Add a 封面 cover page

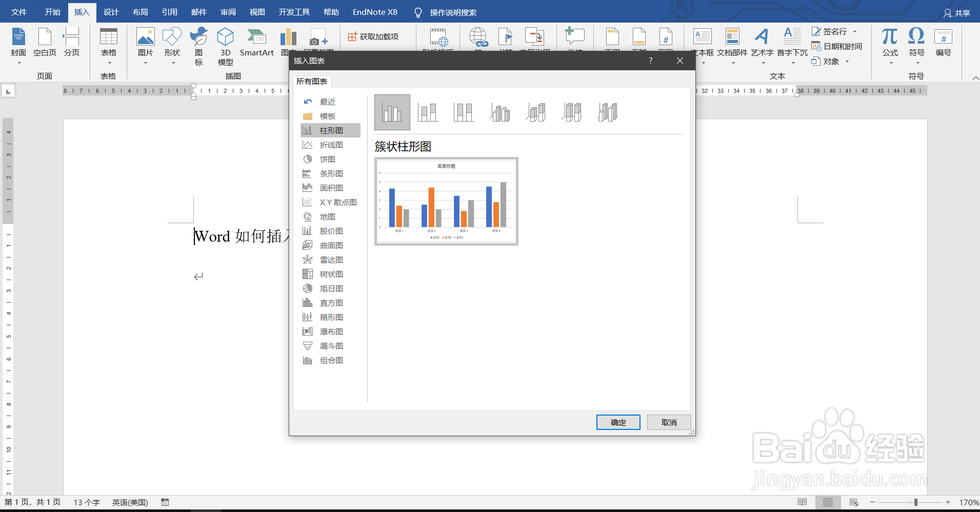[x=18, y=46]
